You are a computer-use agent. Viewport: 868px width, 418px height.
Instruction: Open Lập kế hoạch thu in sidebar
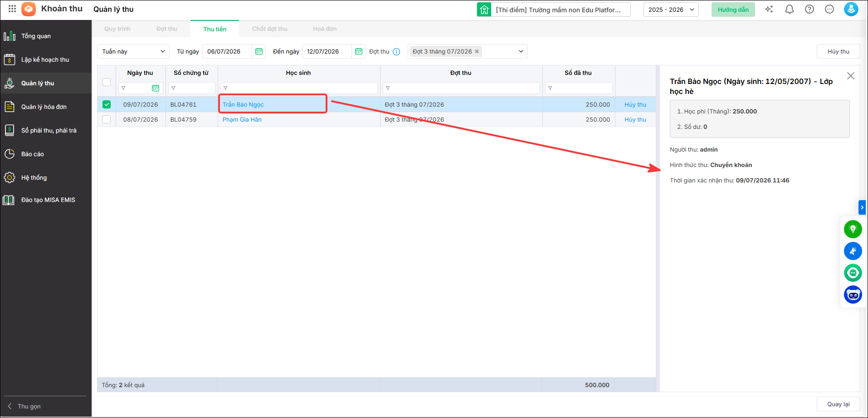46,59
